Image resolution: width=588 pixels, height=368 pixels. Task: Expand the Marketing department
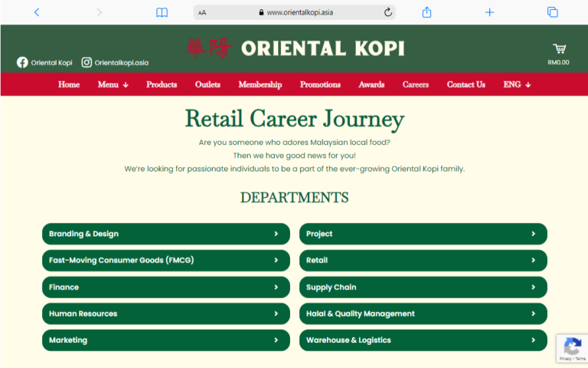click(165, 340)
